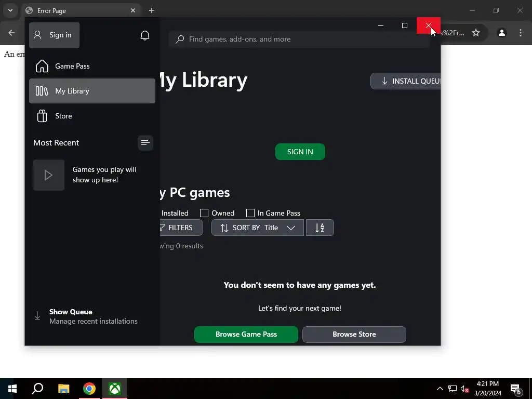Image resolution: width=532 pixels, height=399 pixels.
Task: Check the In Game Pass checkbox
Action: [x=250, y=213]
